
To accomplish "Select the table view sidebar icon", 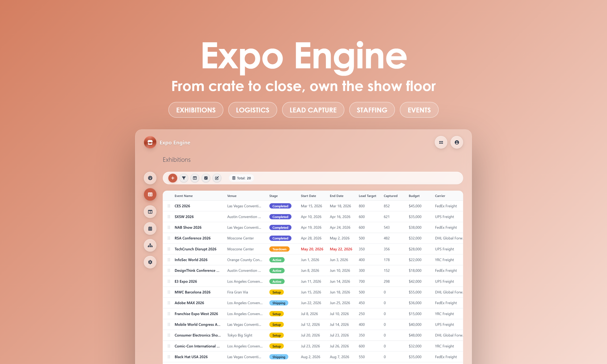I will [150, 194].
